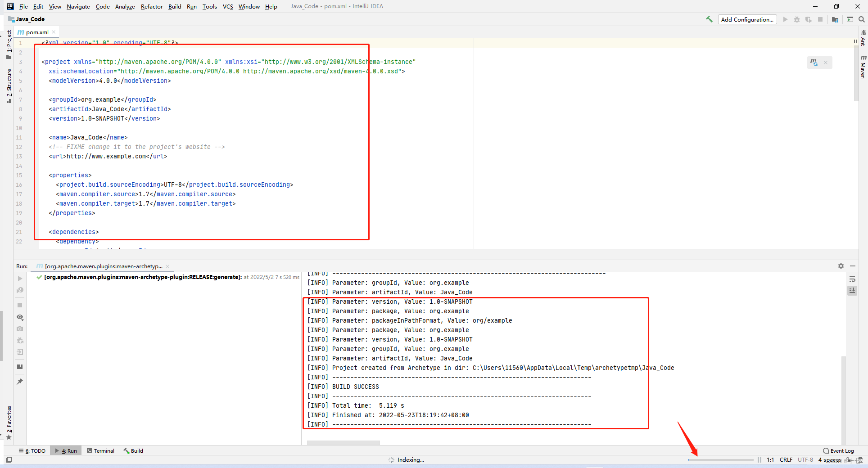Click the Run play icon in main toolbar
868x468 pixels.
[x=785, y=19]
